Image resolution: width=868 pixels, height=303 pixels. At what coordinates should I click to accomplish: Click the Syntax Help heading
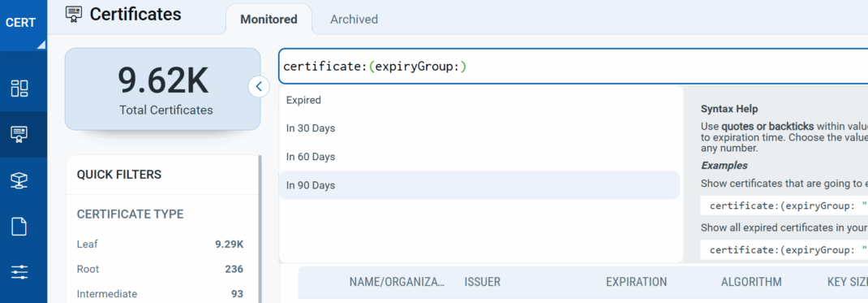click(x=729, y=109)
